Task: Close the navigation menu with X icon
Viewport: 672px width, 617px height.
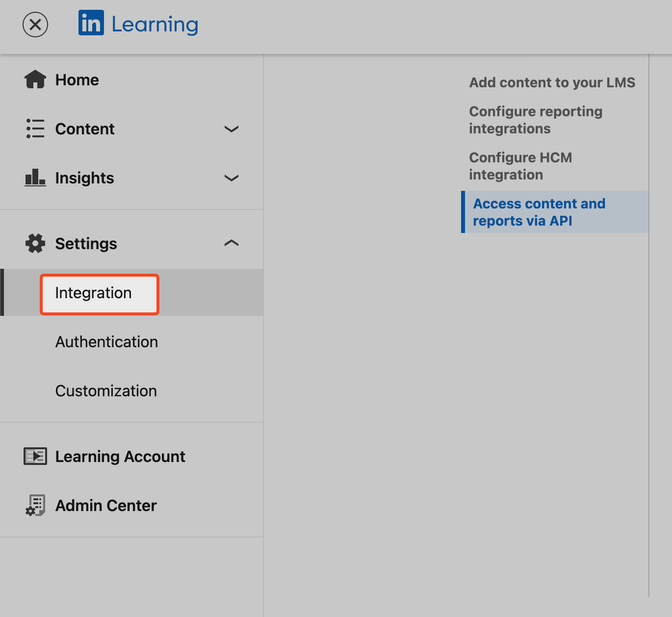Action: pyautogui.click(x=35, y=25)
